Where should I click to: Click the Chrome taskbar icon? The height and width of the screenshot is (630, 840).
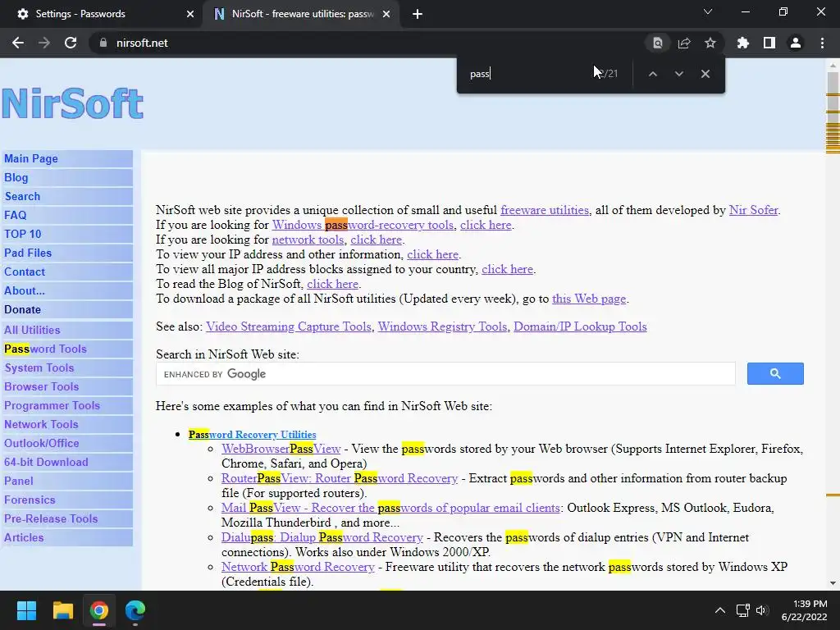click(99, 610)
